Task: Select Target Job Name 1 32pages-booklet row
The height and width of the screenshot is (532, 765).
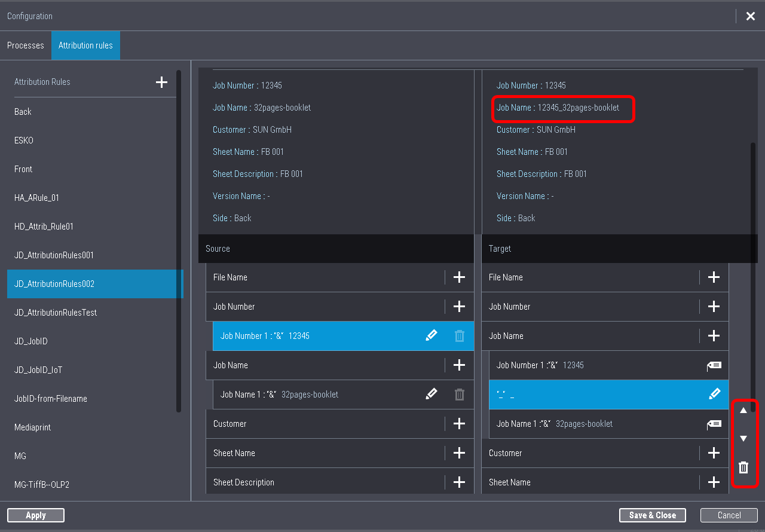Action: coord(608,424)
